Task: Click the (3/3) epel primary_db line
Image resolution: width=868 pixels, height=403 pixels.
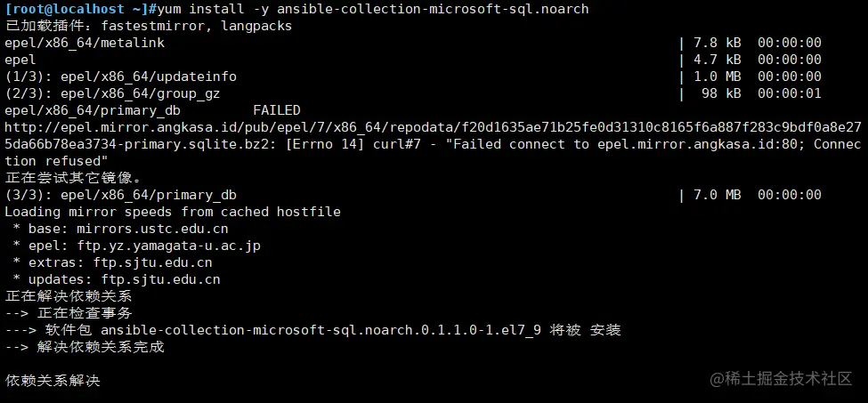Action: (x=121, y=195)
